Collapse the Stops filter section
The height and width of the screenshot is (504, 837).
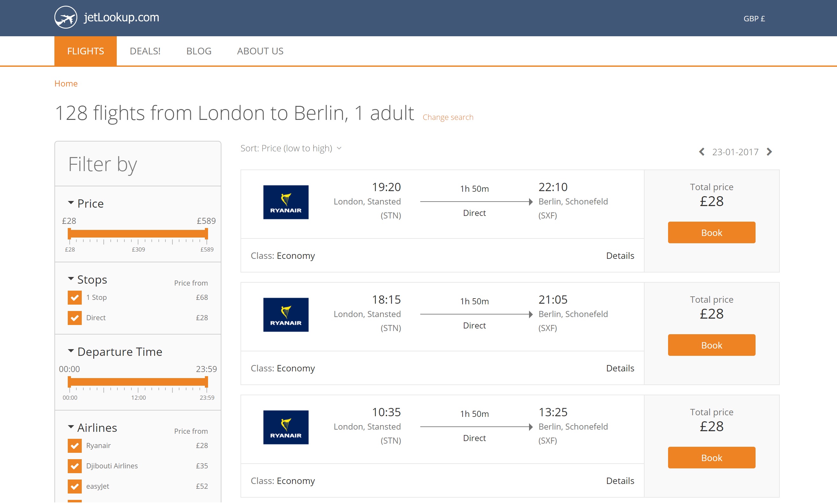click(x=87, y=280)
